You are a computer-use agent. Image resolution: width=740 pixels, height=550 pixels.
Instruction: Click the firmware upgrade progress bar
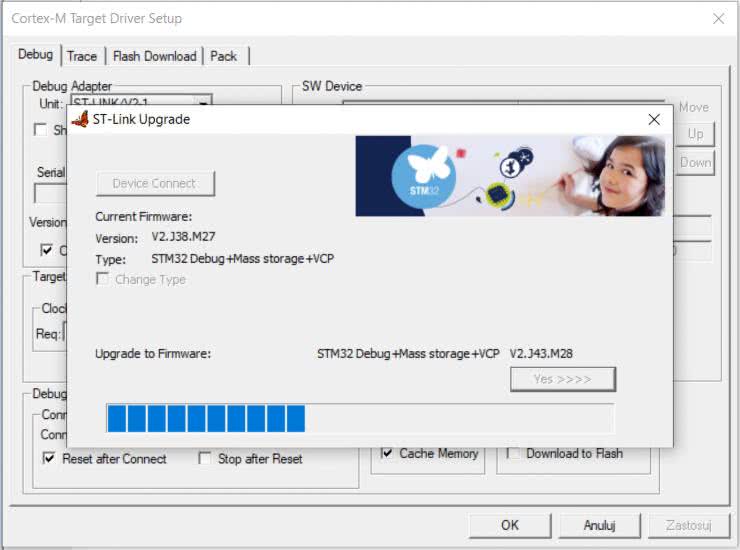[360, 418]
